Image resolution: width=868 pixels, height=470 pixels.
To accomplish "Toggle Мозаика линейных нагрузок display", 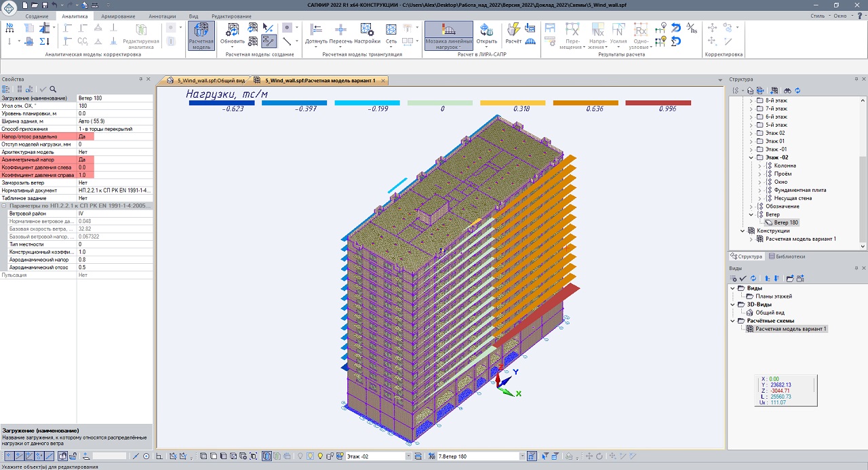I will [x=448, y=35].
